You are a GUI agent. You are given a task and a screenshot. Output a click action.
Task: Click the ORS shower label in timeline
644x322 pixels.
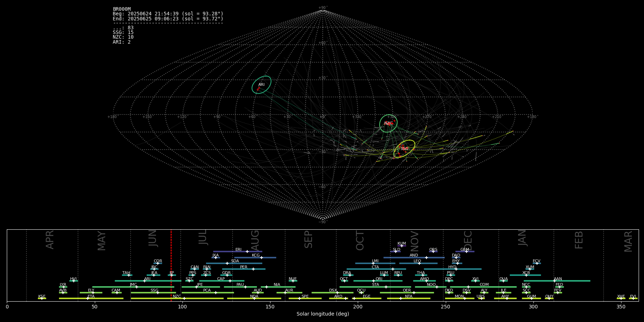[x=433, y=250]
